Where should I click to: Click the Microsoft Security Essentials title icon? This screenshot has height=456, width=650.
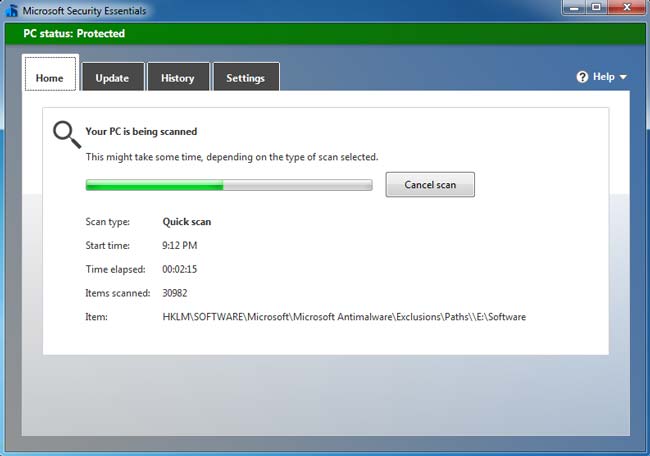tap(12, 10)
